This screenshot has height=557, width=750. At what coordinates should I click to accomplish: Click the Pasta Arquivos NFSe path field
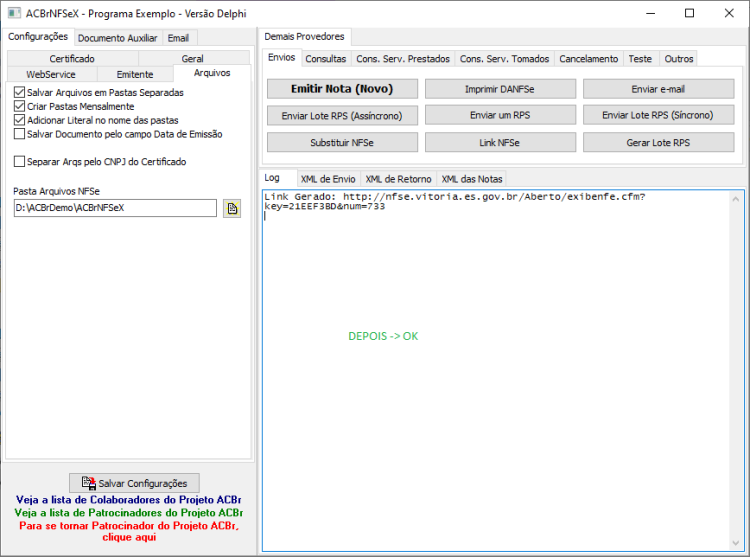coord(115,208)
